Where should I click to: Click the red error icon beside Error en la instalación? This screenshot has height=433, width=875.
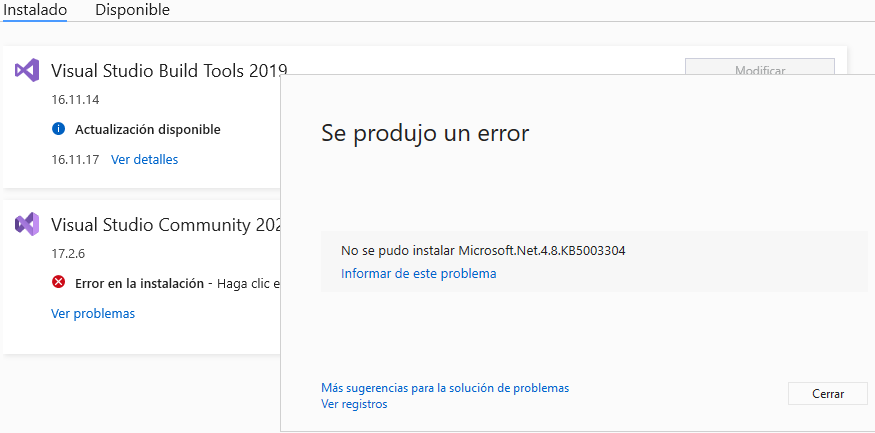coord(58,282)
